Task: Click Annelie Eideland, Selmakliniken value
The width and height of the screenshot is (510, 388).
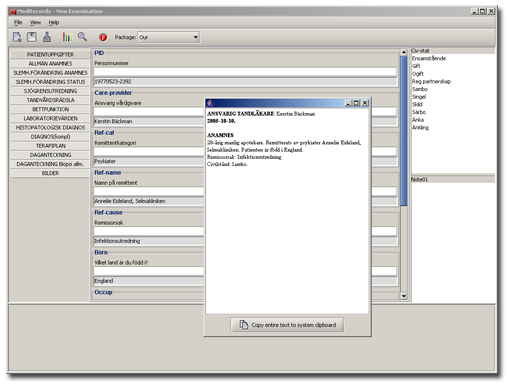Action: coord(149,201)
